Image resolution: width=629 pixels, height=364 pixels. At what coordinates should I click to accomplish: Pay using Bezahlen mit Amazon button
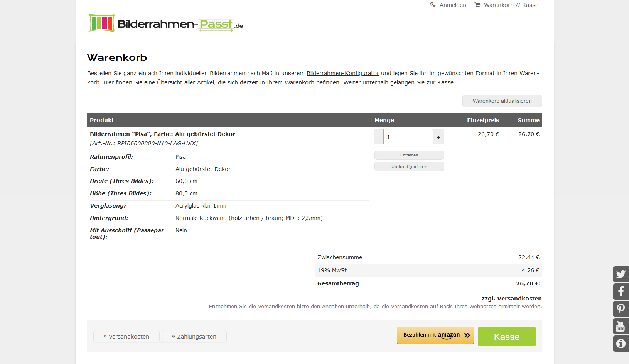pos(435,335)
